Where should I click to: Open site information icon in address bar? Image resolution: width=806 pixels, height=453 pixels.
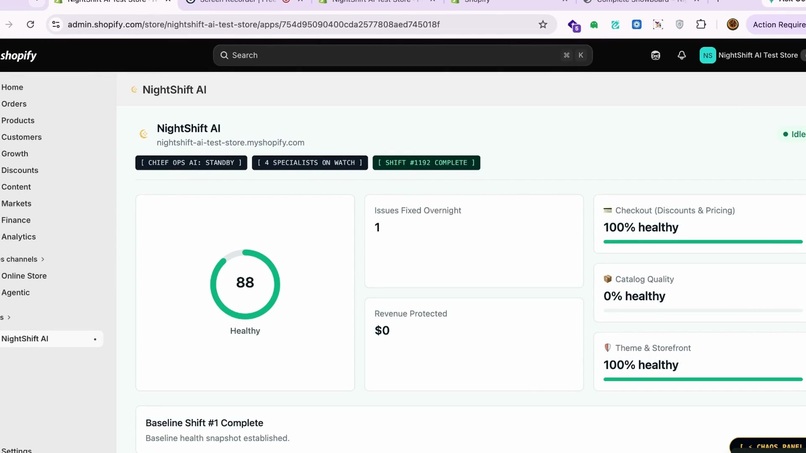tap(56, 24)
